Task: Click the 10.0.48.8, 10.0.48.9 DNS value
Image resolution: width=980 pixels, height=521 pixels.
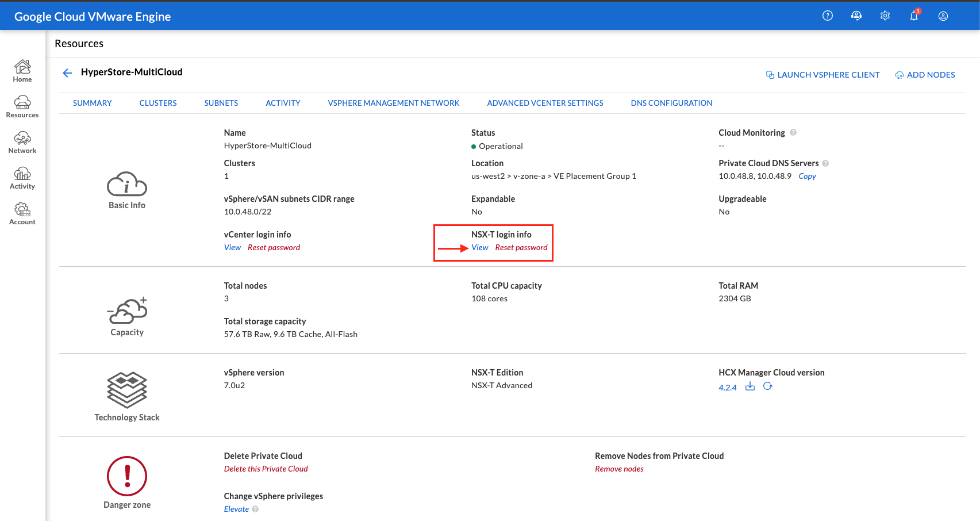Action: [755, 176]
